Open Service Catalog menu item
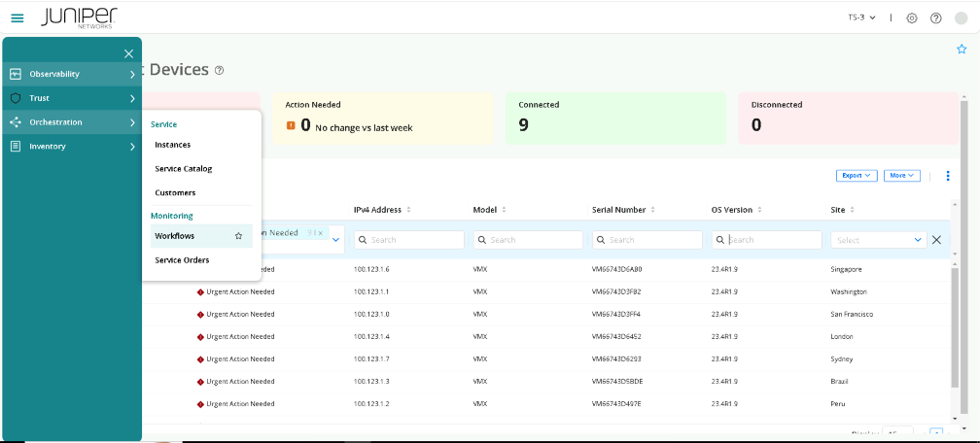980x443 pixels. pyautogui.click(x=184, y=169)
